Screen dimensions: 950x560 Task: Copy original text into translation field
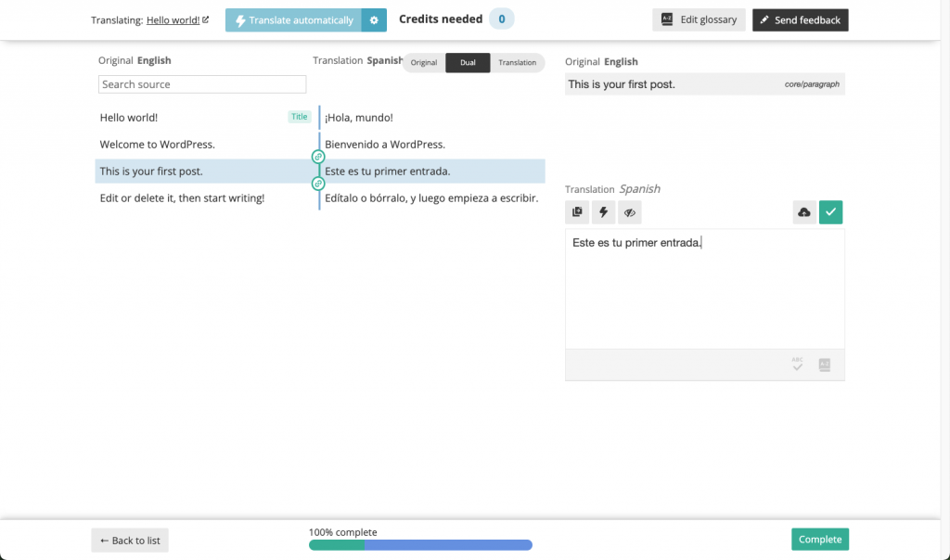577,212
